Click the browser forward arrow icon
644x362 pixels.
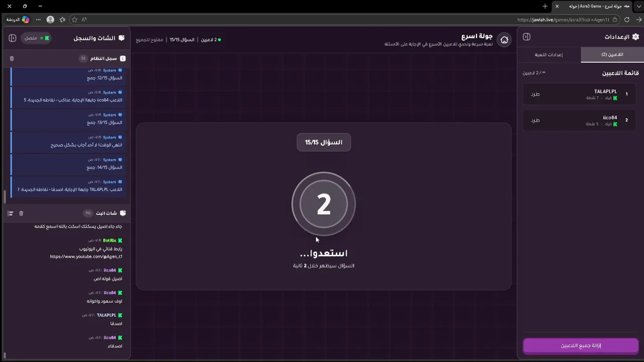639,20
